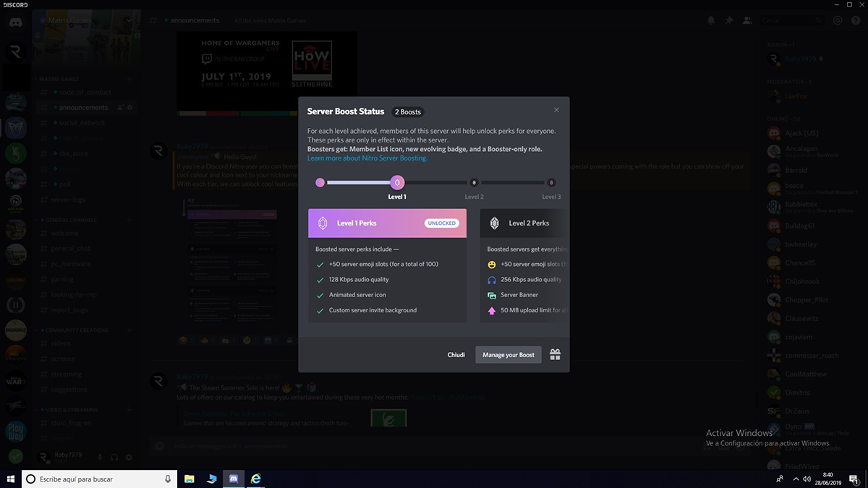The width and height of the screenshot is (868, 488).
Task: Click the Discord taskbar icon
Action: pyautogui.click(x=234, y=479)
